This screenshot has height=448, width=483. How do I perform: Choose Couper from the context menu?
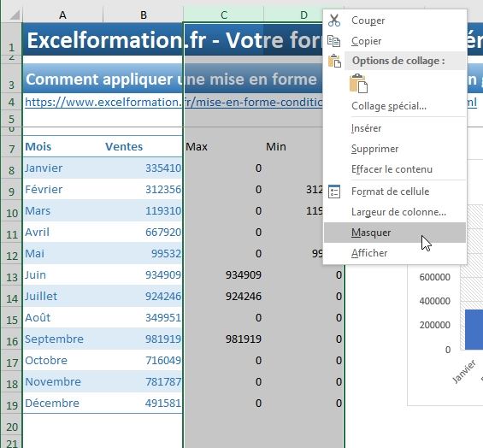pyautogui.click(x=395, y=21)
